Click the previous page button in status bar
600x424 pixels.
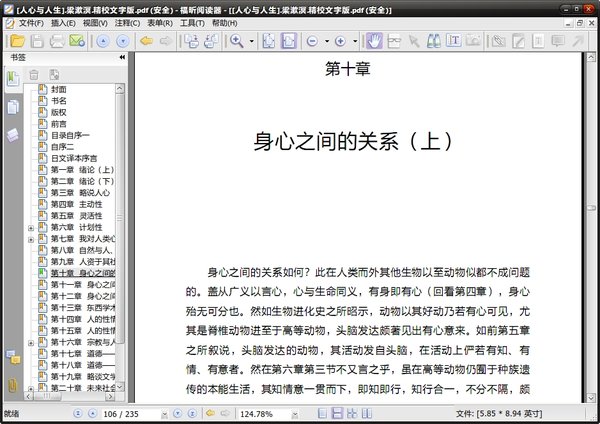pyautogui.click(x=92, y=413)
